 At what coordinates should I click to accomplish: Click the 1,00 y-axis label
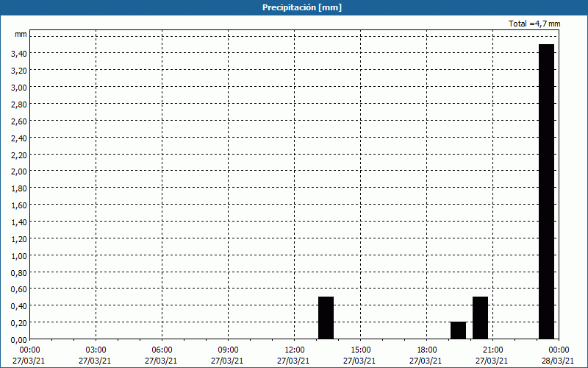tap(19, 256)
